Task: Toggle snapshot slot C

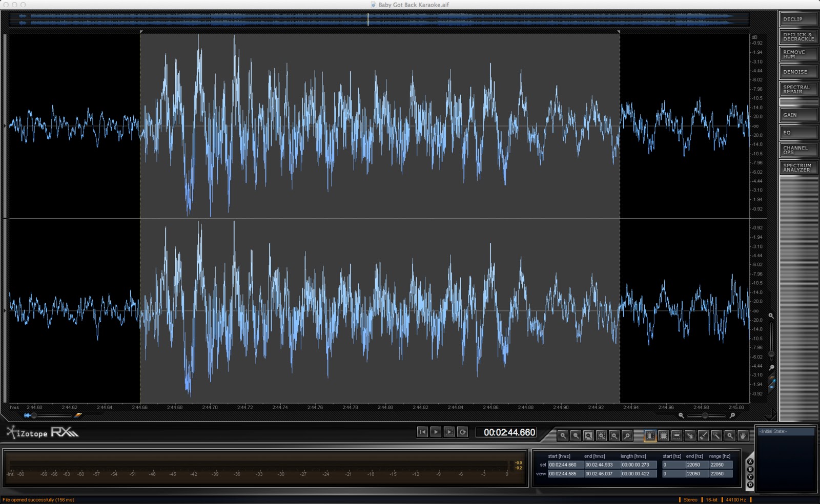Action: pyautogui.click(x=750, y=477)
